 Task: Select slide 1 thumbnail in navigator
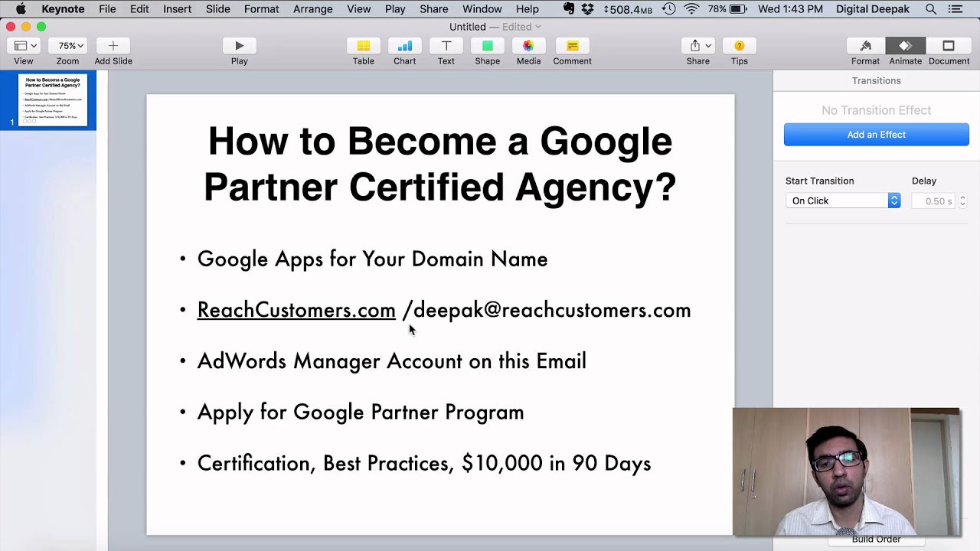coord(53,100)
